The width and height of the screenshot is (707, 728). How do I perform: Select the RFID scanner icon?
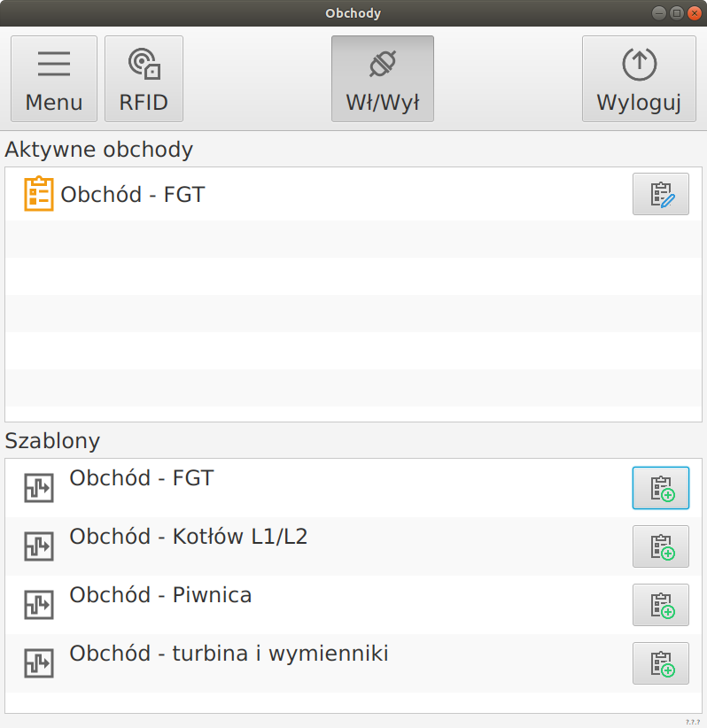pos(143,64)
